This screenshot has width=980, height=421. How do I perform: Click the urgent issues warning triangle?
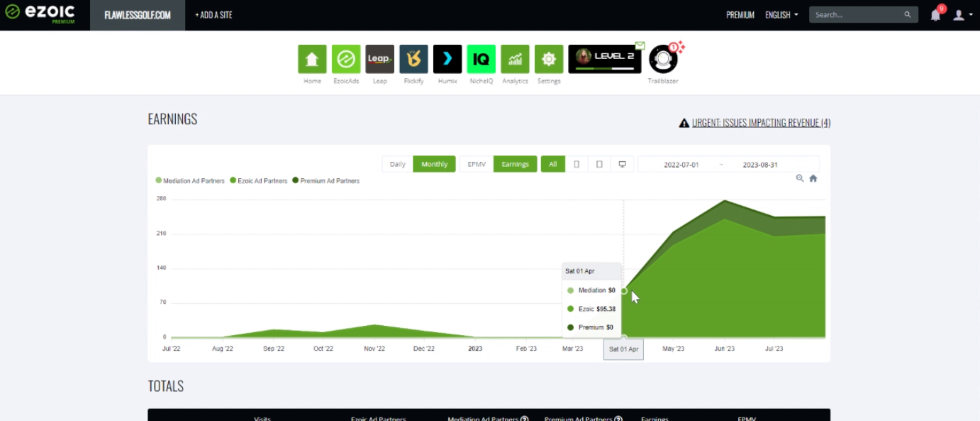[x=684, y=123]
